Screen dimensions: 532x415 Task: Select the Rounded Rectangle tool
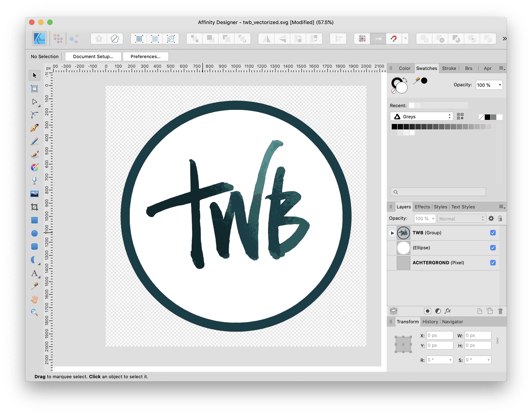click(34, 247)
